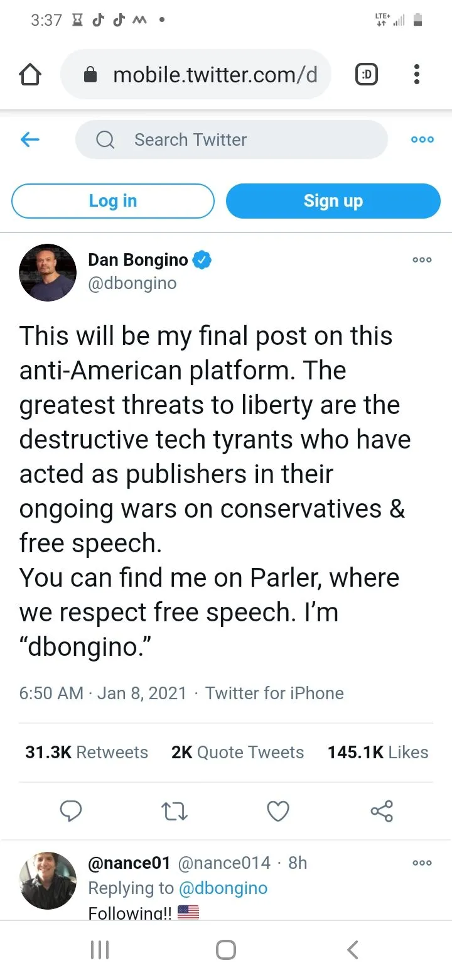Open the @dbongino link in reply
This screenshot has width=452, height=980.
coord(223,888)
